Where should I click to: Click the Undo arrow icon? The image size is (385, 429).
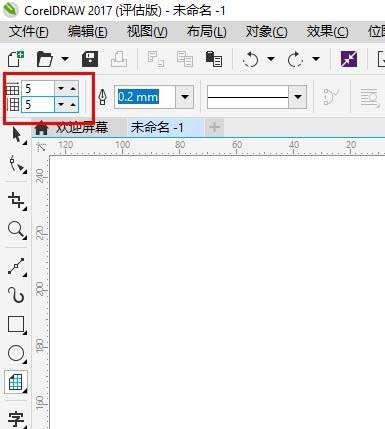coord(250,60)
